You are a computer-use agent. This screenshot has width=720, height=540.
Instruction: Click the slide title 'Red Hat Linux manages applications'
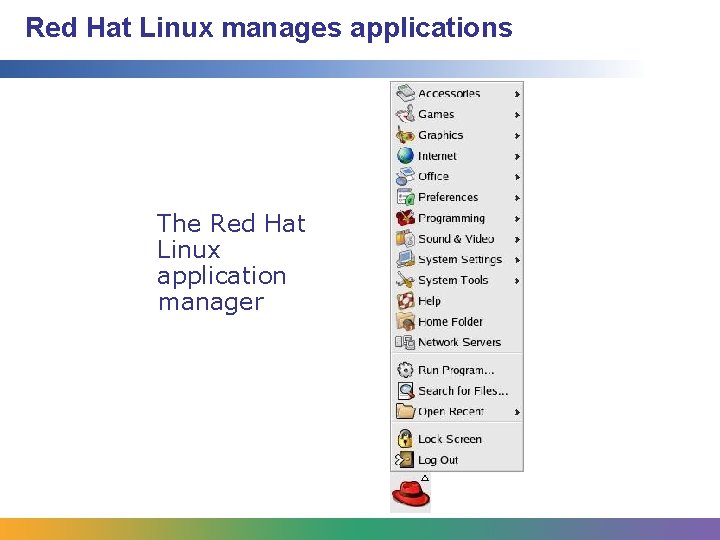pos(269,28)
